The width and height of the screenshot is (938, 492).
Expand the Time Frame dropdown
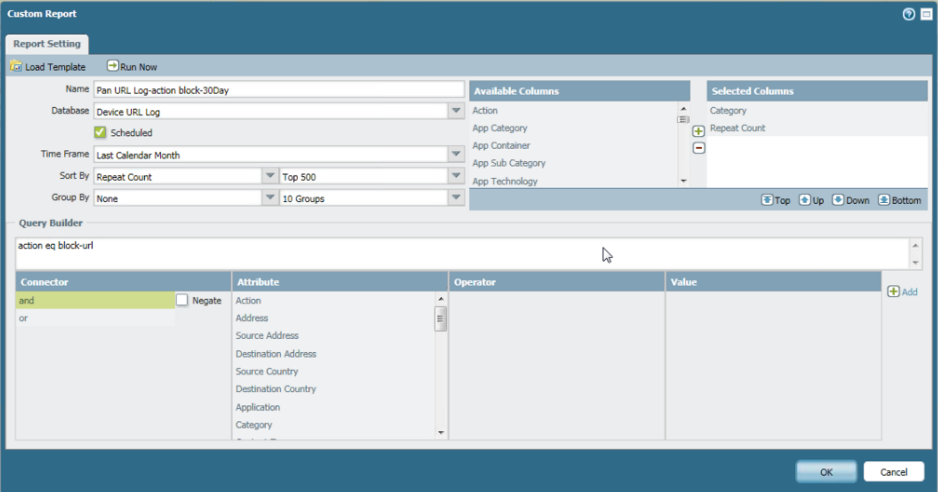pyautogui.click(x=456, y=155)
